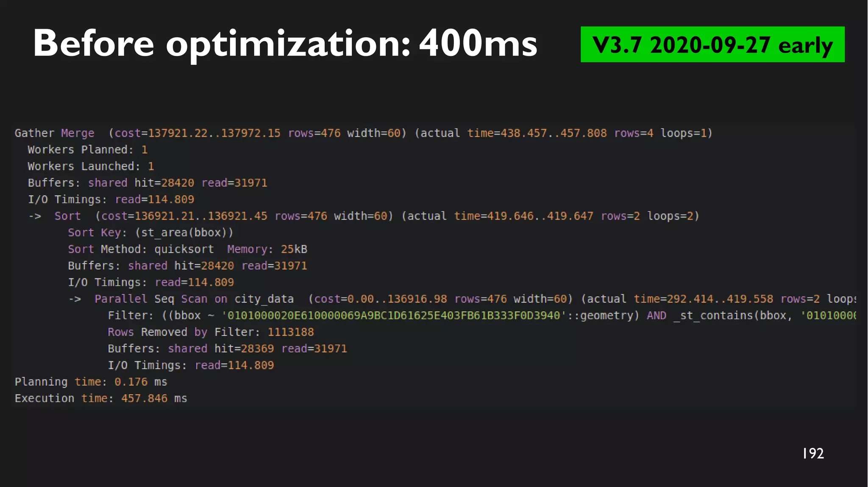Click Seq Scan actual time=292.414..419.558
868x487 pixels.
pos(704,299)
